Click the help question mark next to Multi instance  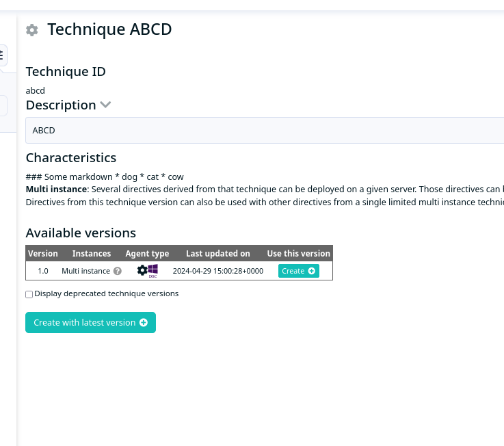pyautogui.click(x=118, y=271)
